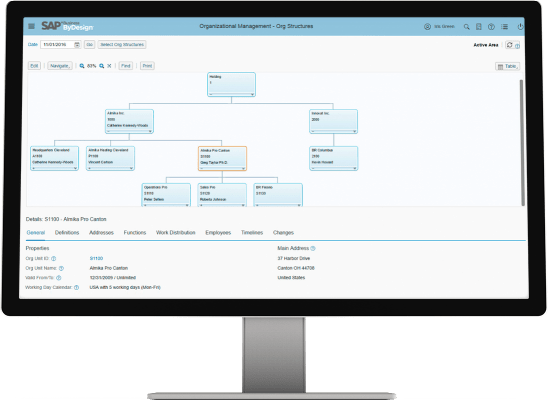Select Almika Heating Cleveland org node
The image size is (548, 400).
(x=110, y=158)
